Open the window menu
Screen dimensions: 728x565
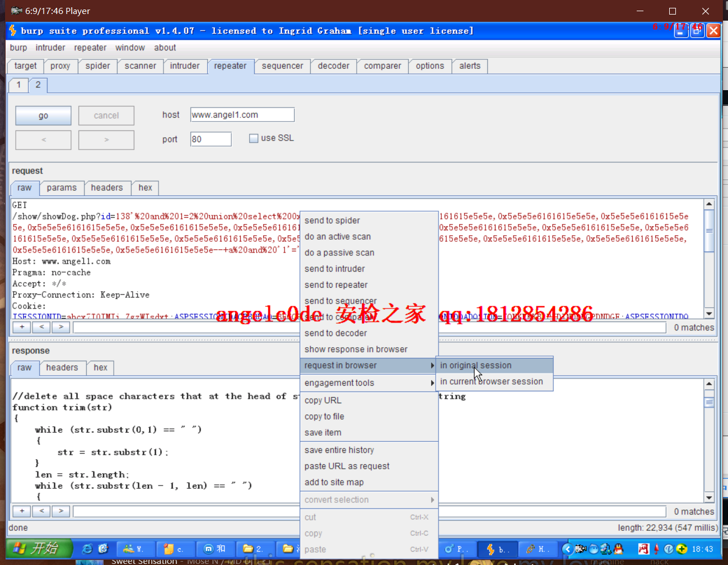tap(130, 48)
